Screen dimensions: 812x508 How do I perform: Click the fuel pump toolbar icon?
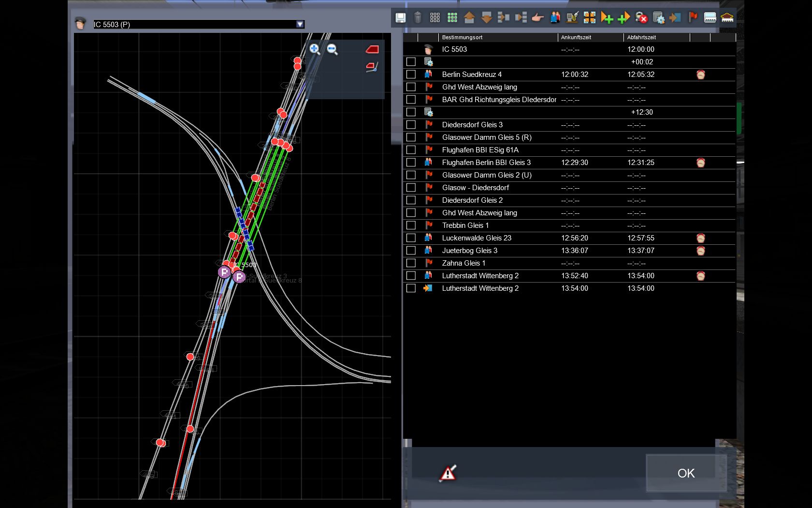pos(572,18)
